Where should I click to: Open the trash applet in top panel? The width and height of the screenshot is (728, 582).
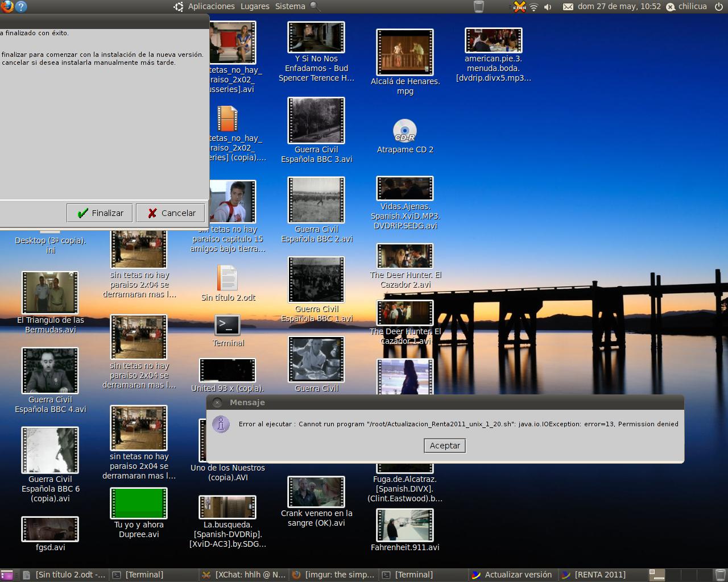[x=479, y=6]
